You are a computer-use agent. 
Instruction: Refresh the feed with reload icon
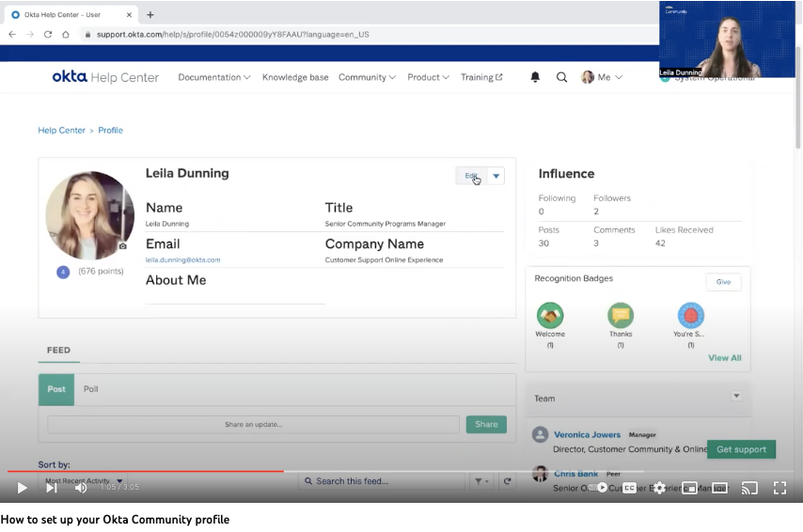(x=507, y=481)
